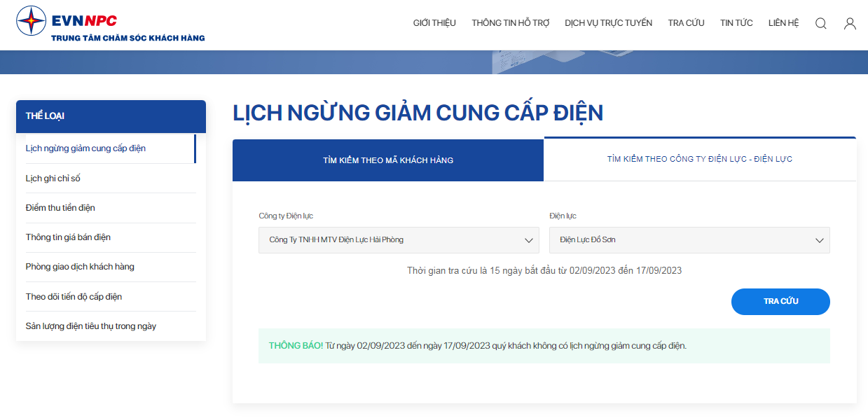This screenshot has height=418, width=868.
Task: Open the user account icon
Action: (850, 23)
